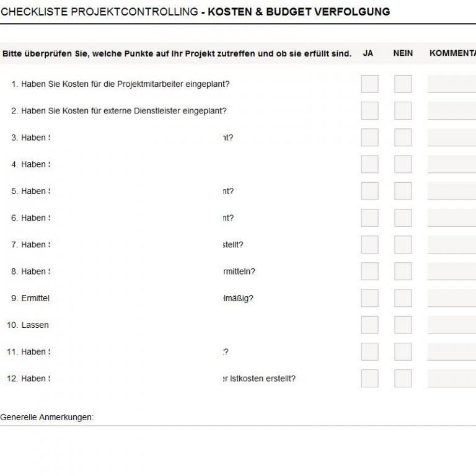Tick the JA checkbox for question 11
Screen dimensions: 476x476
(x=369, y=351)
